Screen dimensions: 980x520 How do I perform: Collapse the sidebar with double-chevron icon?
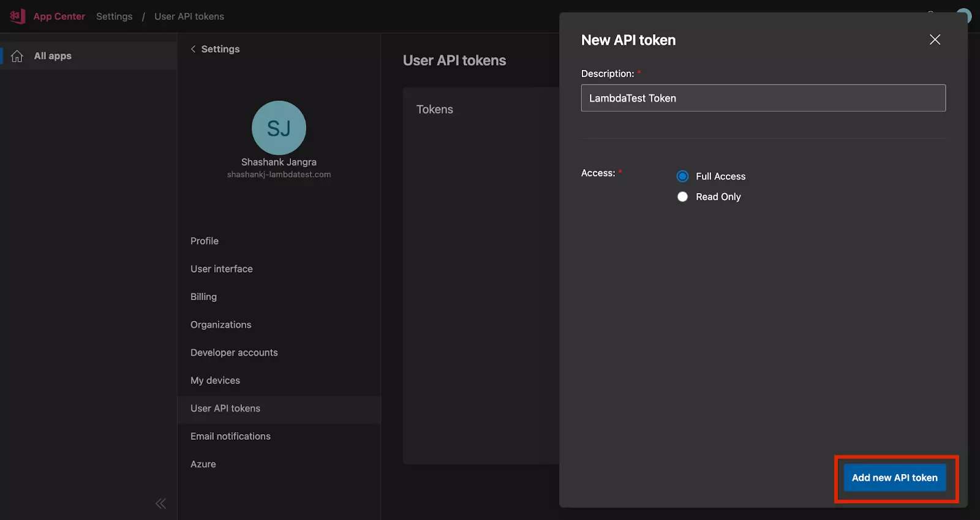point(160,503)
